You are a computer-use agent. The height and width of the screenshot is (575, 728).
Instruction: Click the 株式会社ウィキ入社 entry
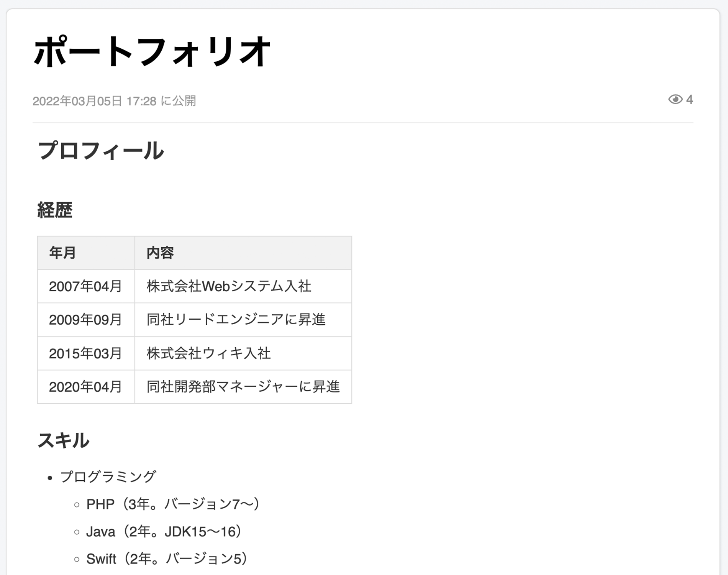(x=208, y=353)
